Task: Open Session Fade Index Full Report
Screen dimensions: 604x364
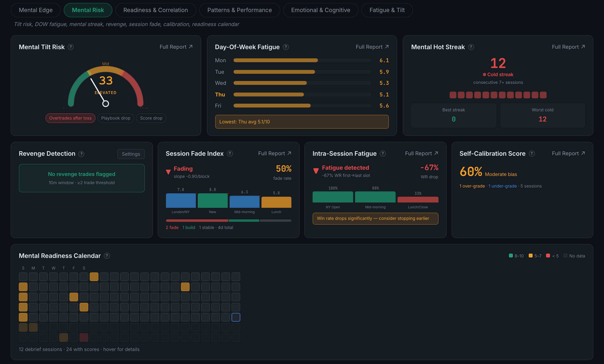Action: [275, 153]
